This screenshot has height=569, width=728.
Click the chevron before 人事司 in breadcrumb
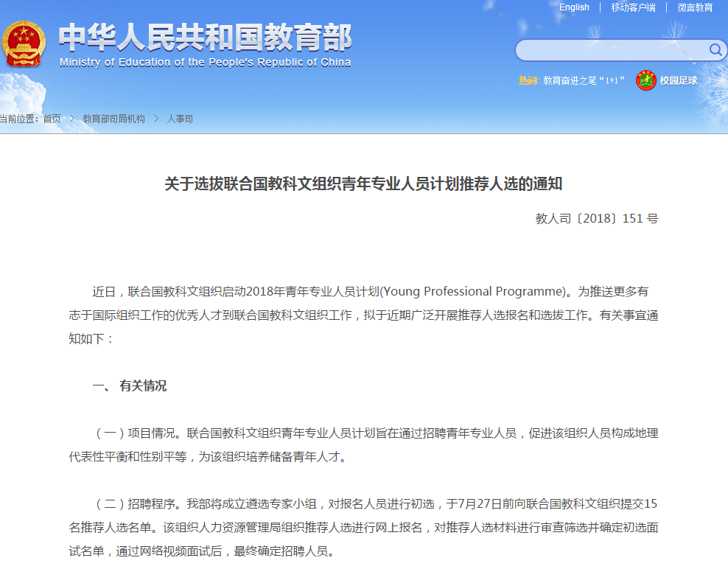pos(156,119)
